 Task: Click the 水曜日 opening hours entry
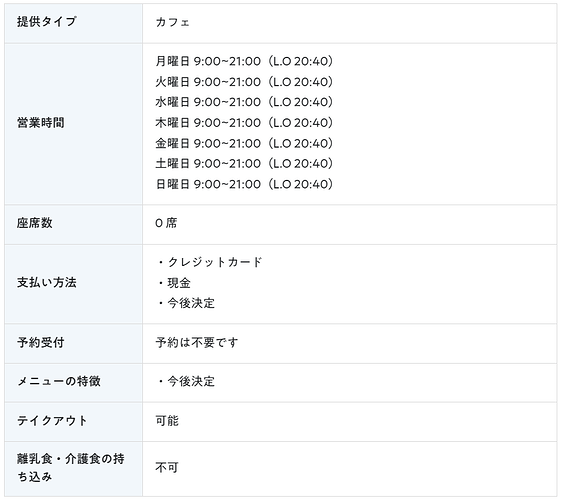[x=244, y=102]
